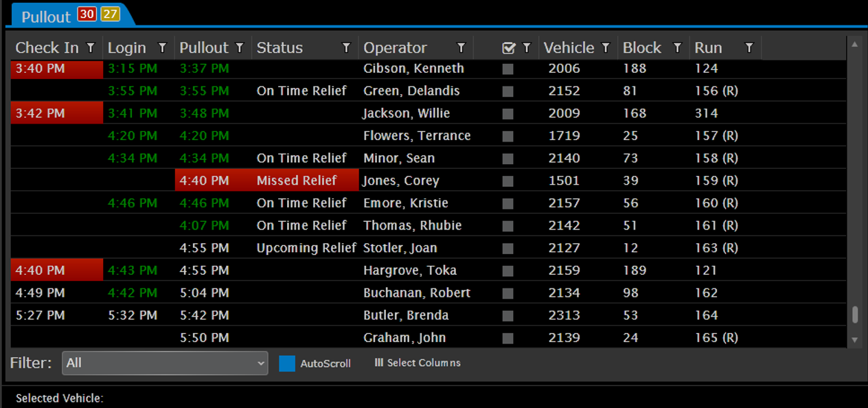This screenshot has width=868, height=408.
Task: Toggle the AutoScroll blue checkbox
Action: [x=287, y=363]
